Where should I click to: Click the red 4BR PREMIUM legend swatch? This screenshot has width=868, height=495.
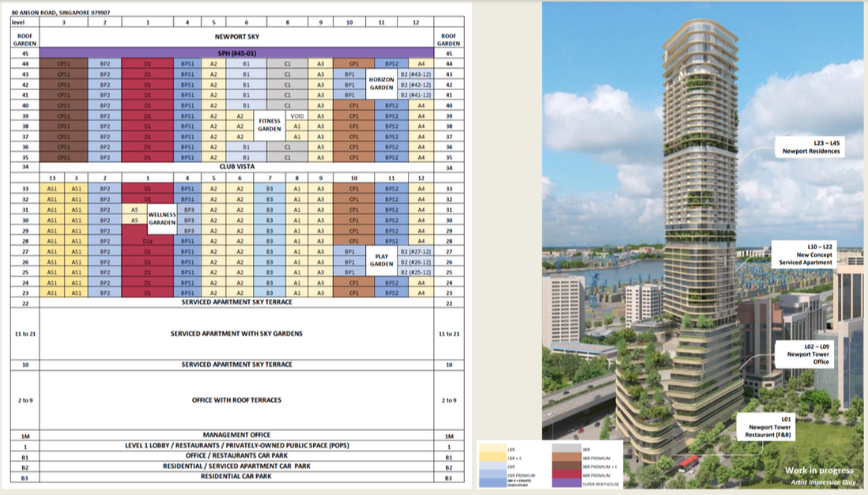point(566,475)
